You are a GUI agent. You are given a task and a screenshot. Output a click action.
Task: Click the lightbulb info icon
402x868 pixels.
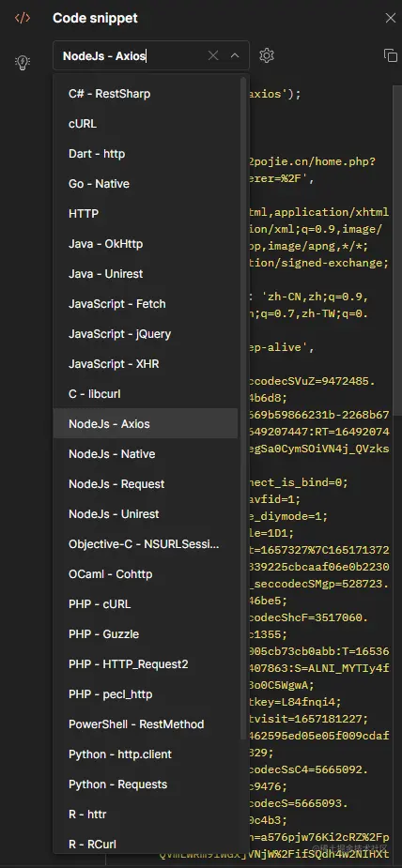(23, 63)
